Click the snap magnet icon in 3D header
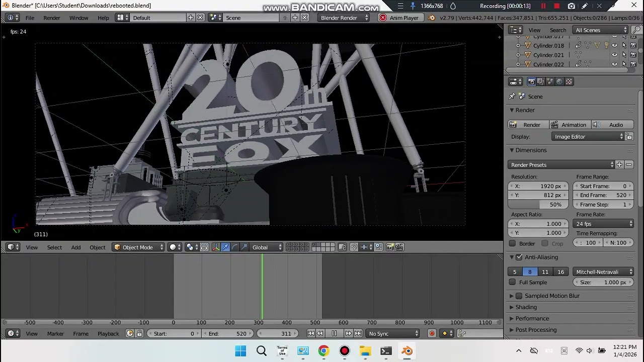644x362 pixels. tap(354, 247)
